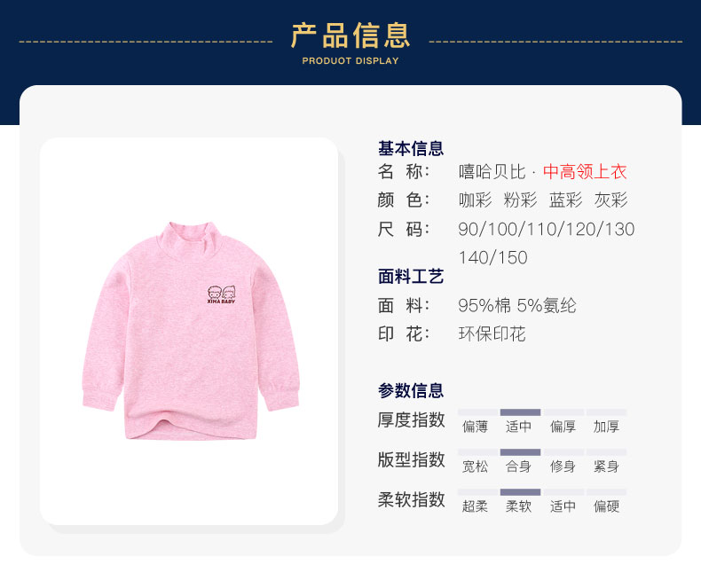Click the 偏硬 softness label
This screenshot has width=701, height=588.
click(x=606, y=506)
